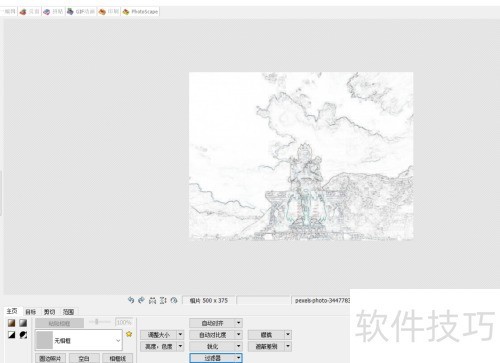Switch to the 剪切 (Crop) bottom tab
Image resolution: width=500 pixels, height=363 pixels.
point(50,312)
